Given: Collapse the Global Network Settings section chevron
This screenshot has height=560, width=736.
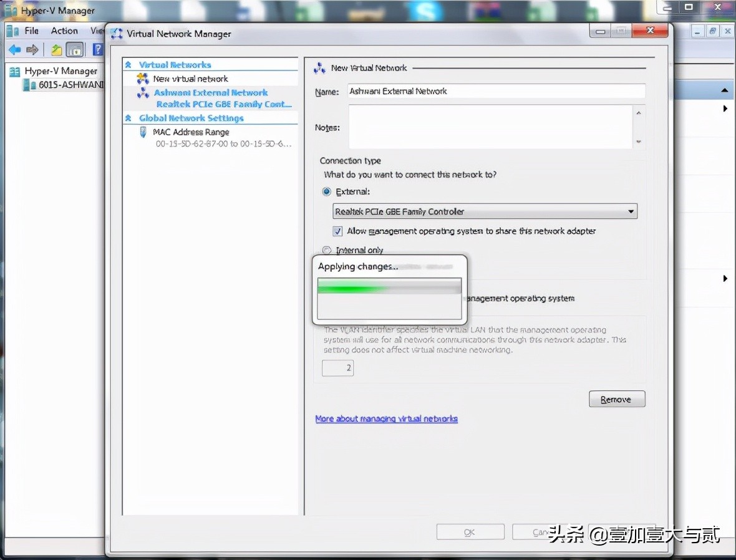Looking at the screenshot, I should (128, 118).
